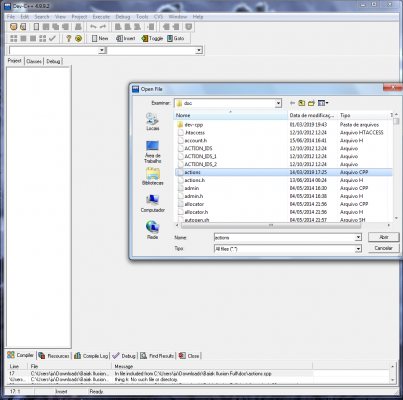
Task: Switch to the Project tab in left panel
Action: click(15, 61)
